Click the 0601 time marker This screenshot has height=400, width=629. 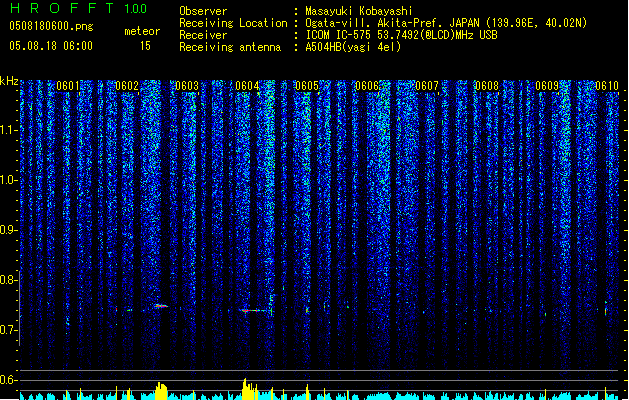tap(68, 86)
